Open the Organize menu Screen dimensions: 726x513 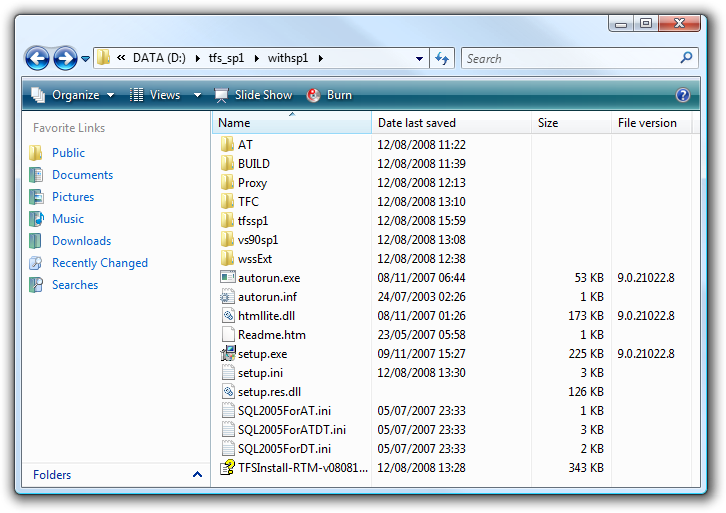click(x=72, y=95)
